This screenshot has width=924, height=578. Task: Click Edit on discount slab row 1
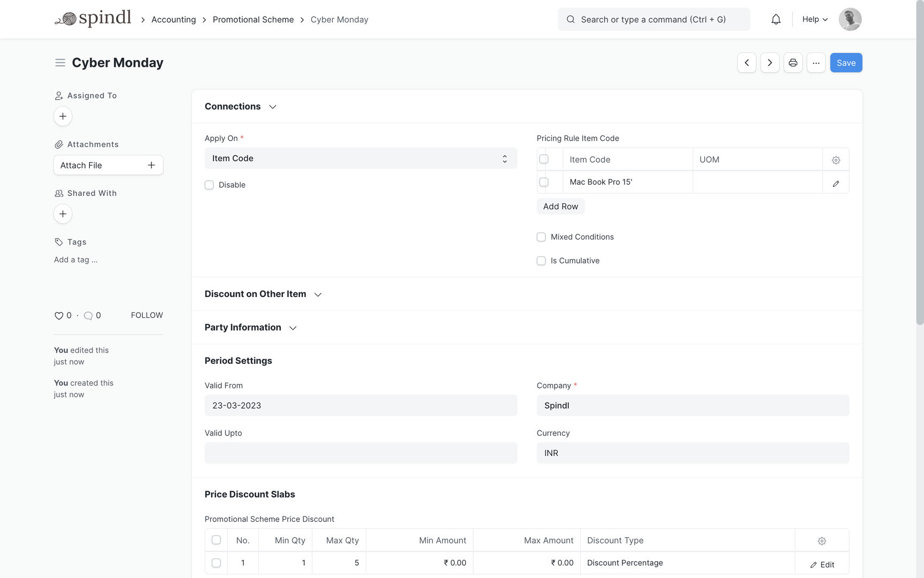coord(822,565)
